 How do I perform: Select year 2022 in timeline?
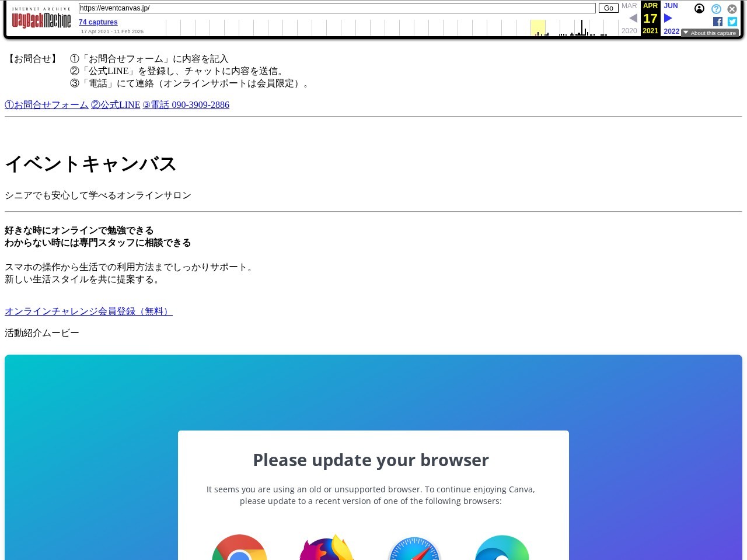(672, 32)
